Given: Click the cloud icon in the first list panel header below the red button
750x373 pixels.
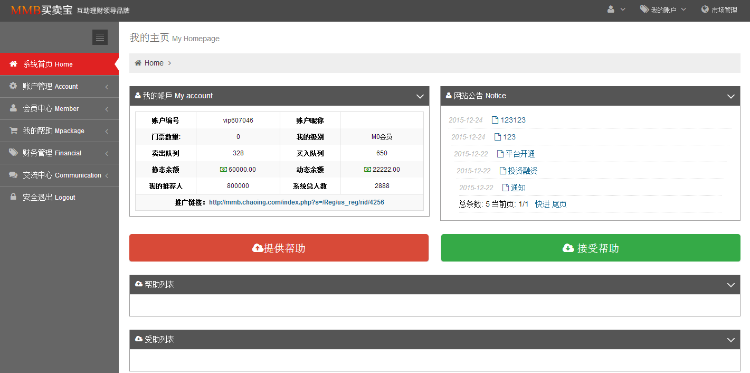Looking at the screenshot, I should point(139,284).
